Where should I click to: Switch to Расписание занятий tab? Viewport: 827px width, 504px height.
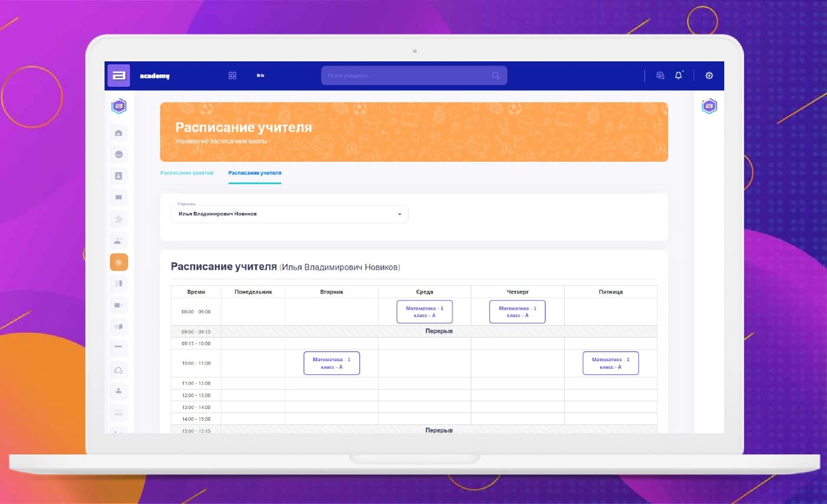pos(187,173)
